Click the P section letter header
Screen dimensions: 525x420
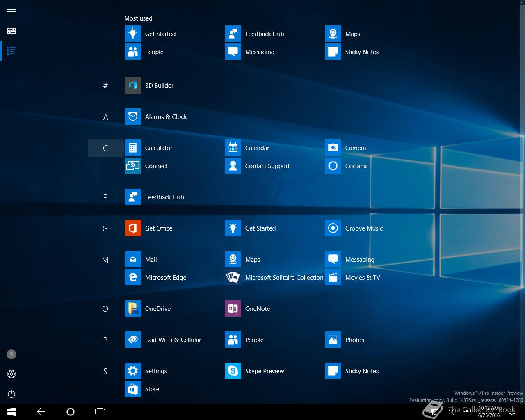105,340
